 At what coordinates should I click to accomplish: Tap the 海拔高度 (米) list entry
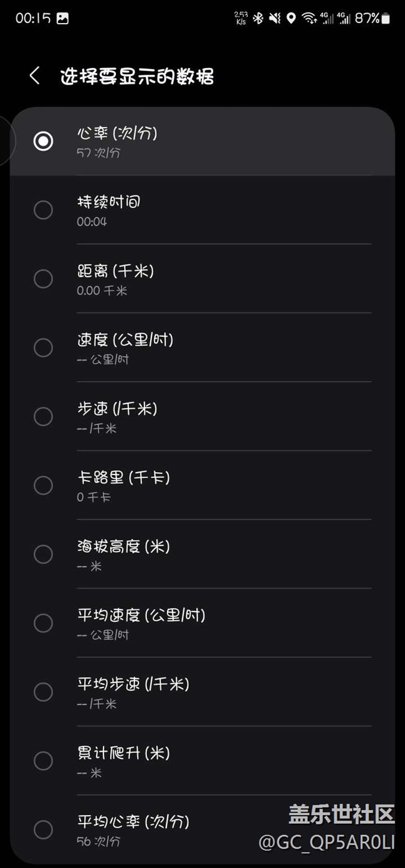click(123, 554)
